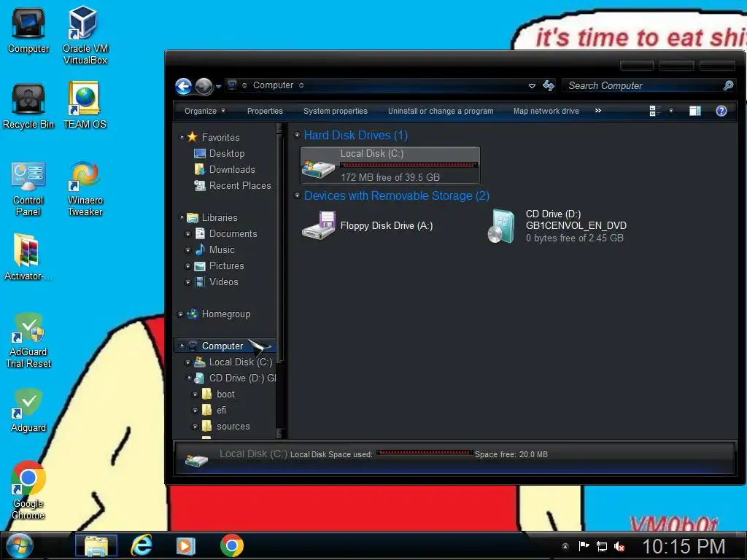
Task: Click Computer in the address breadcrumb
Action: 273,85
